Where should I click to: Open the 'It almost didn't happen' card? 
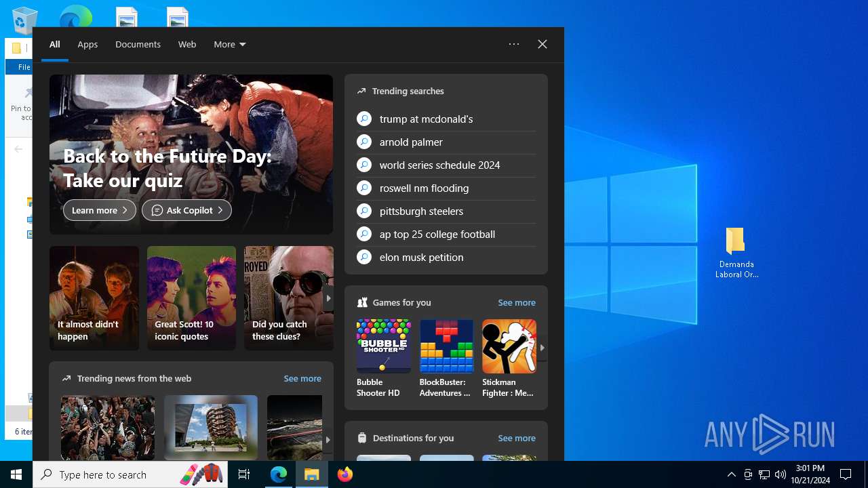tap(94, 298)
